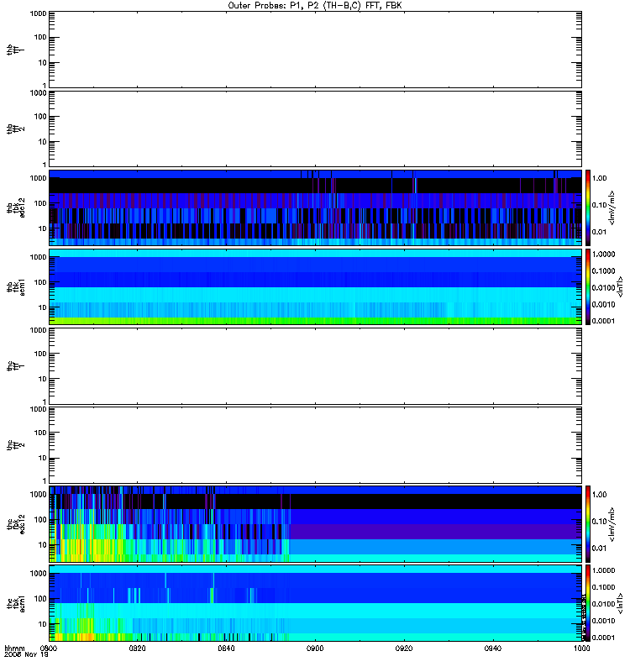Click the thb scm1 nT color bar

click(588, 286)
